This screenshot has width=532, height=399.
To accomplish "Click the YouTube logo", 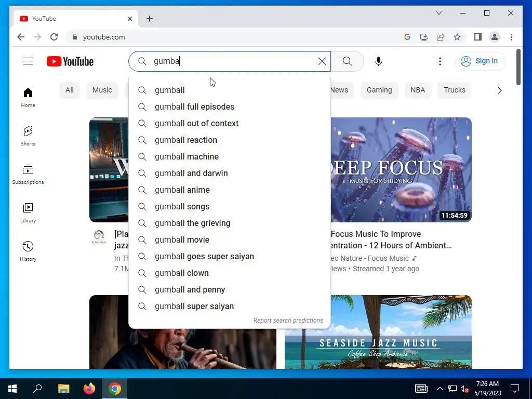I will 70,61.
